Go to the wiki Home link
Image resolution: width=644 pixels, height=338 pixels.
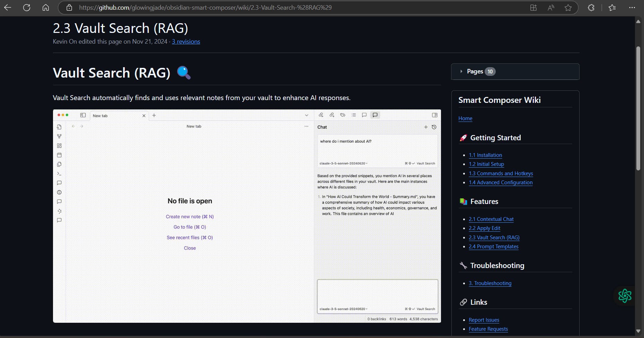click(465, 118)
